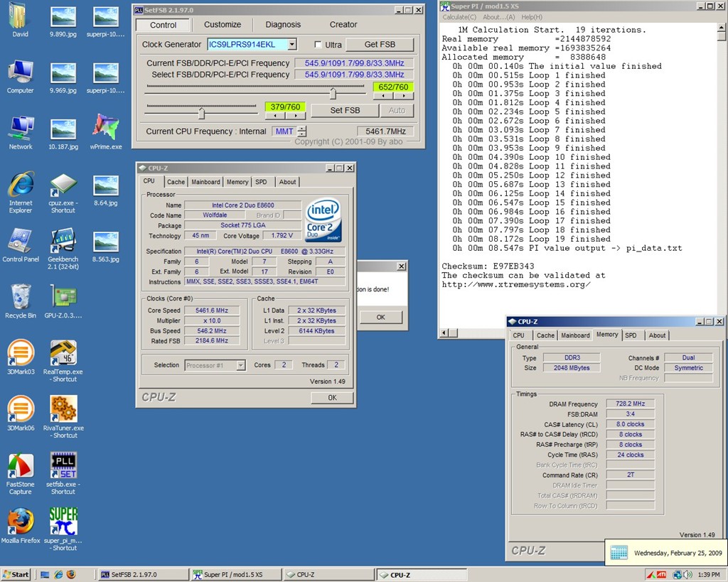Open the SetFSB Creator tab

pos(343,25)
